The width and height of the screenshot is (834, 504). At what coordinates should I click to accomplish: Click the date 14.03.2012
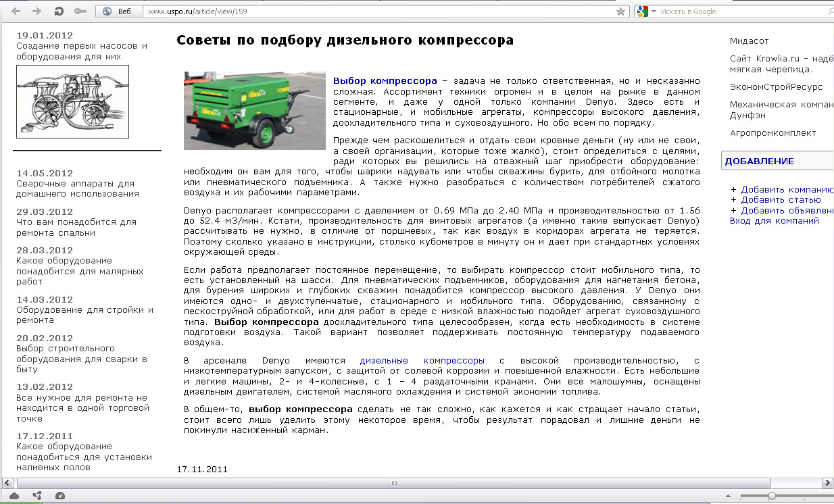click(x=45, y=300)
